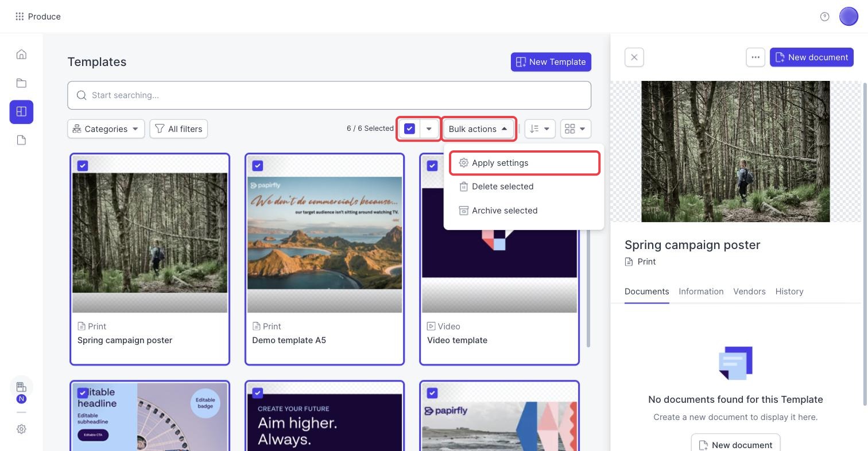Deselect the Demo template A5 card checkbox

coord(258,166)
